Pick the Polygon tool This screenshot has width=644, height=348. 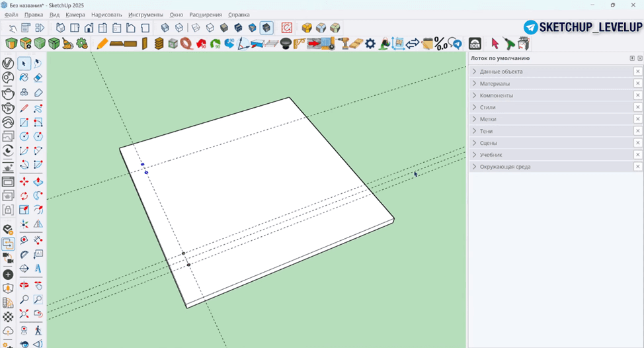38,136
